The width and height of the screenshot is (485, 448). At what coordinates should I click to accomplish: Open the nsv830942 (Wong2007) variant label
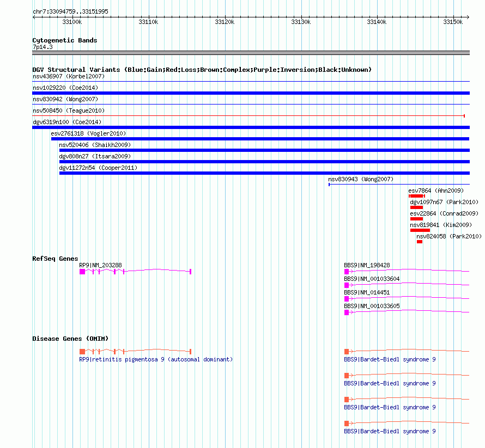tap(65, 99)
